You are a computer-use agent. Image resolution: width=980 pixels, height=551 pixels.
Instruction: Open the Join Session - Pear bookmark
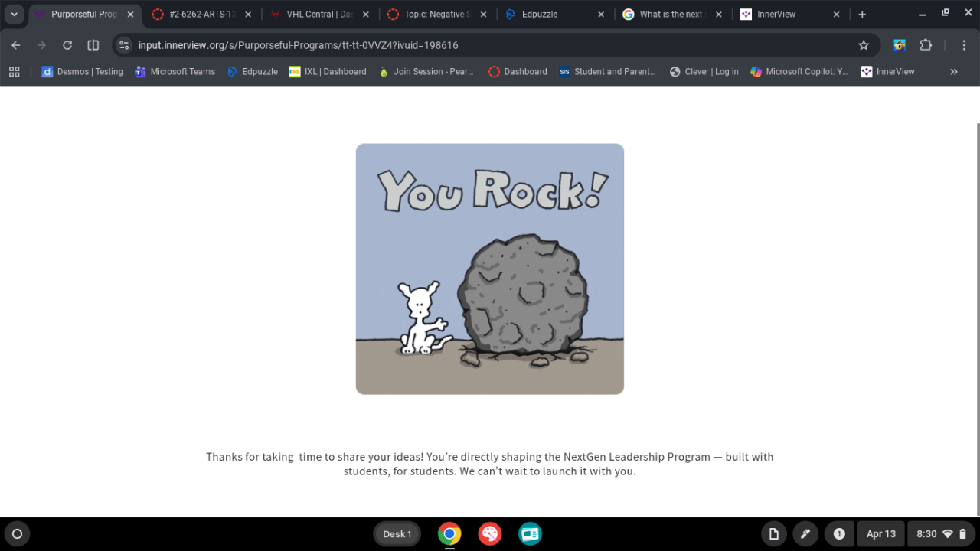(426, 71)
